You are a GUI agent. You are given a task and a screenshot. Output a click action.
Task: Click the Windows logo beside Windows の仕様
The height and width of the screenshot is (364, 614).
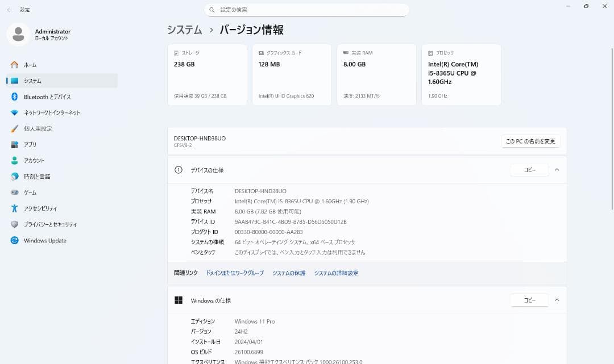(x=179, y=300)
